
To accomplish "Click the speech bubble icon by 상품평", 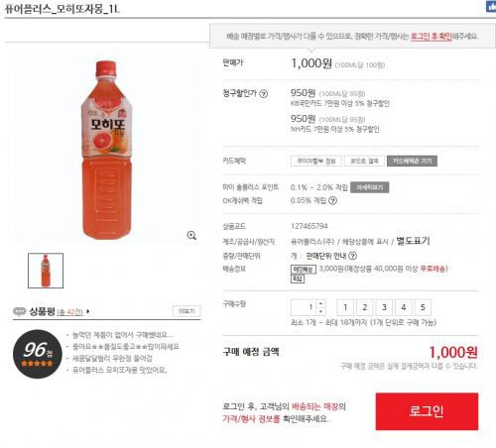I will [x=20, y=311].
